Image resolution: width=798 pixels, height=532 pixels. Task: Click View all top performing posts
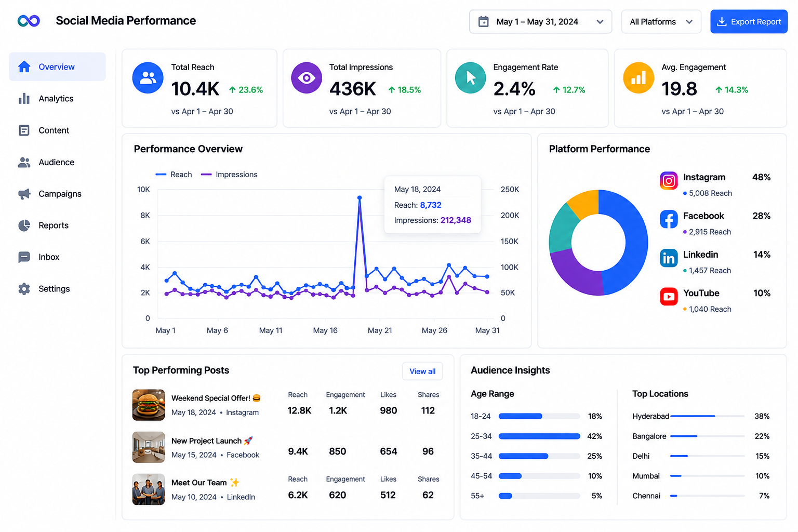tap(422, 371)
